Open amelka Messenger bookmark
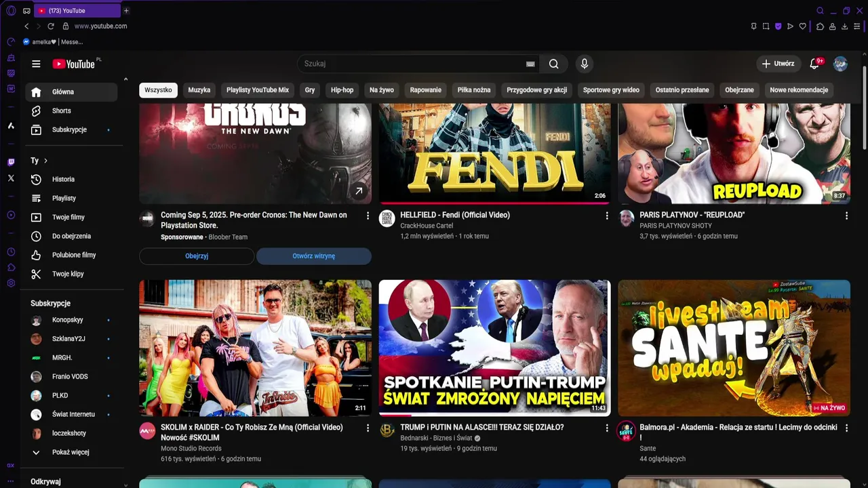 53,42
